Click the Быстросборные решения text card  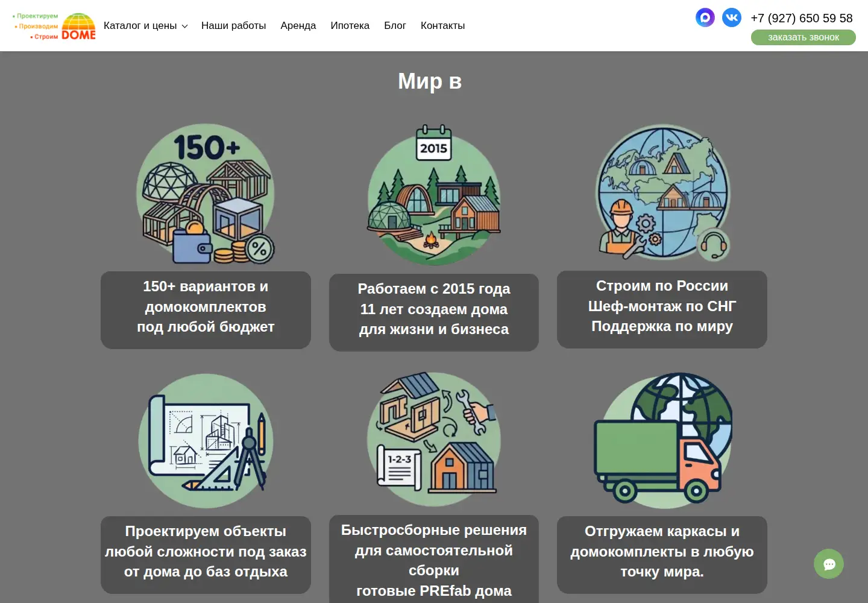[x=434, y=559]
